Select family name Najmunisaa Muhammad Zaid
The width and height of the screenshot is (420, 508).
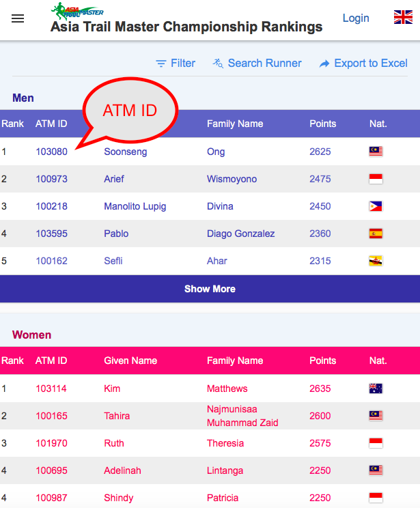click(x=242, y=416)
